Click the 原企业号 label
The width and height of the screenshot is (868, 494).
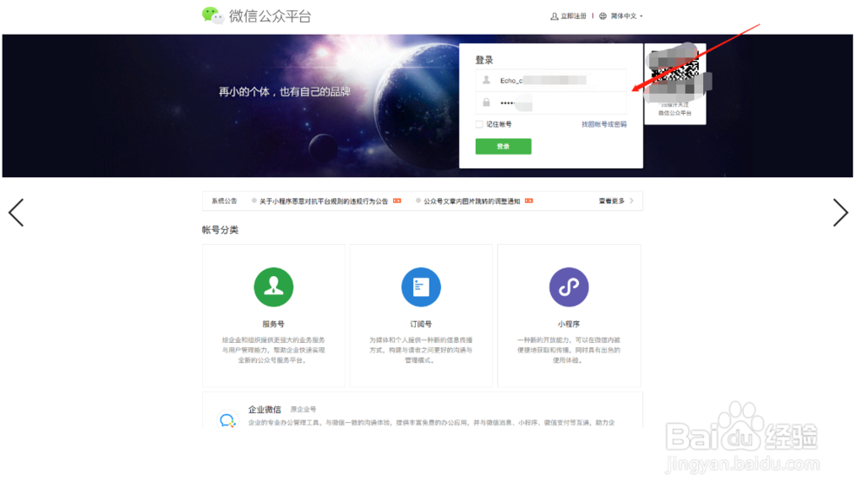tap(303, 409)
